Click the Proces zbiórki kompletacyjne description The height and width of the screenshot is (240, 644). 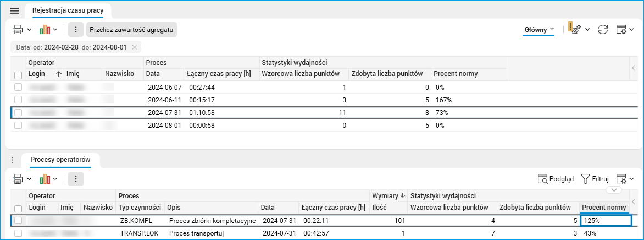(x=212, y=221)
